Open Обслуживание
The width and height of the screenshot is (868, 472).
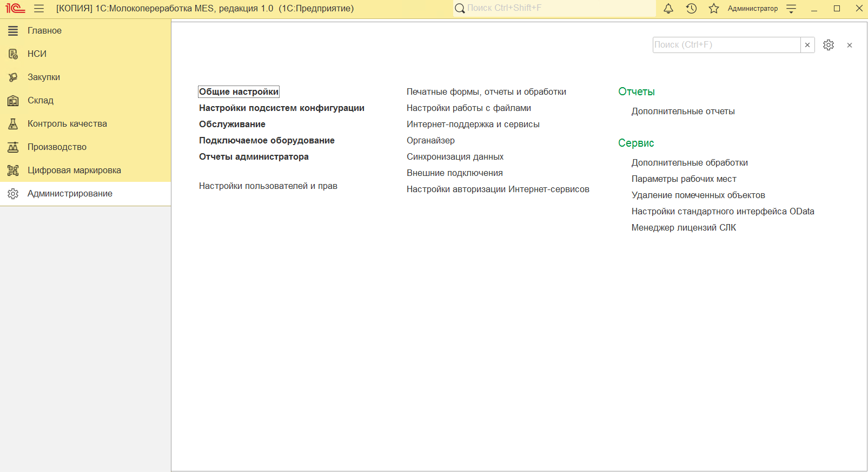232,124
